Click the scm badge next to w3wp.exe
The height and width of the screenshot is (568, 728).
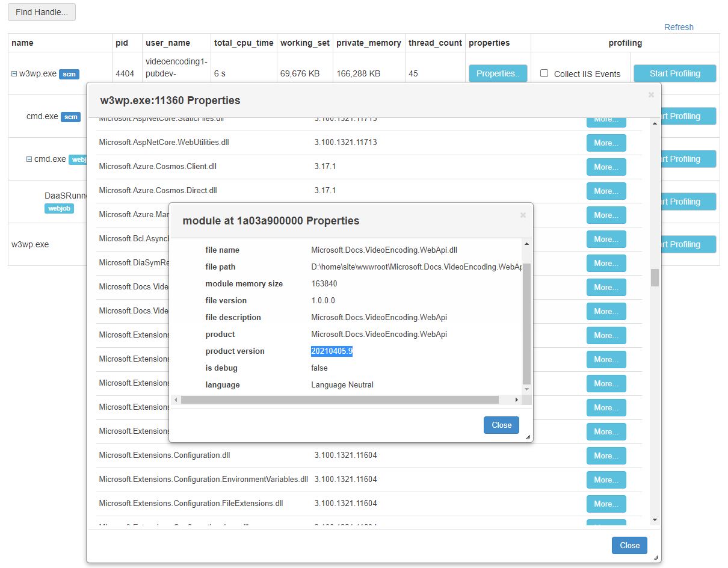click(70, 74)
